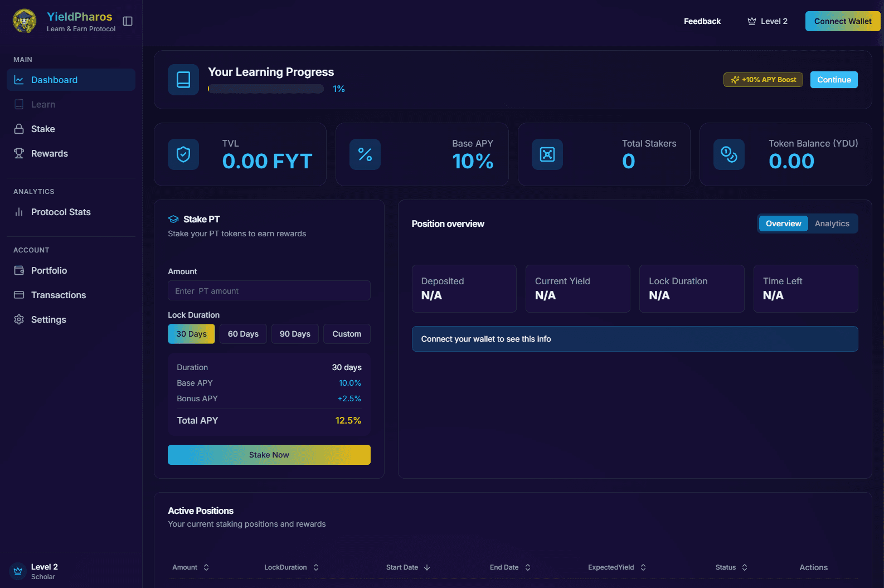Click the +10% APY Boost badge
The height and width of the screenshot is (588, 884).
pos(763,80)
